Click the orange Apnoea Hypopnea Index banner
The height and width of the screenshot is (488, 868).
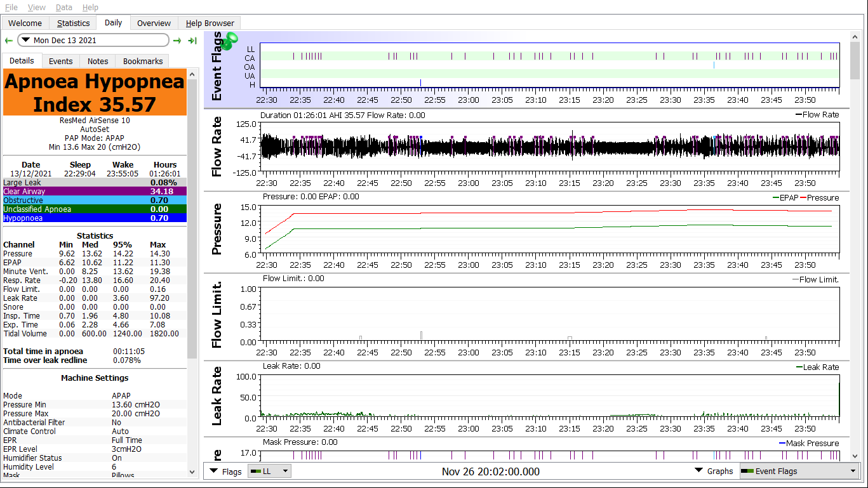click(95, 93)
